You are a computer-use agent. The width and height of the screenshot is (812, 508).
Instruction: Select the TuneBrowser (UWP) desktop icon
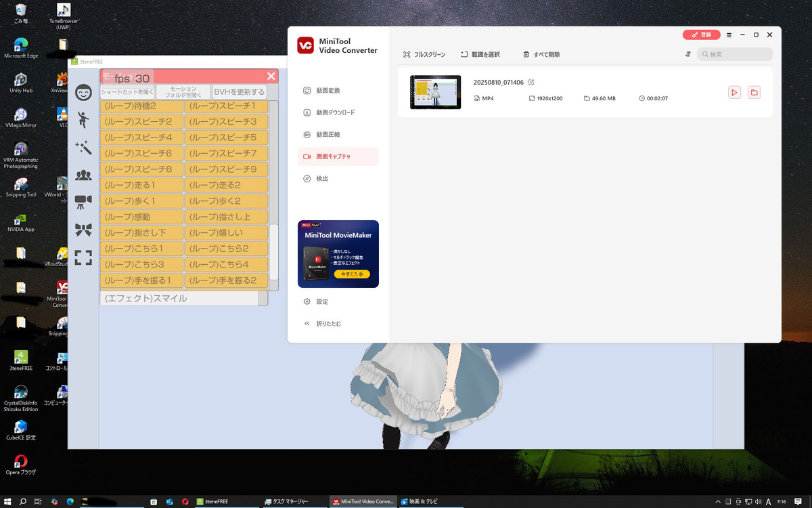(64, 16)
